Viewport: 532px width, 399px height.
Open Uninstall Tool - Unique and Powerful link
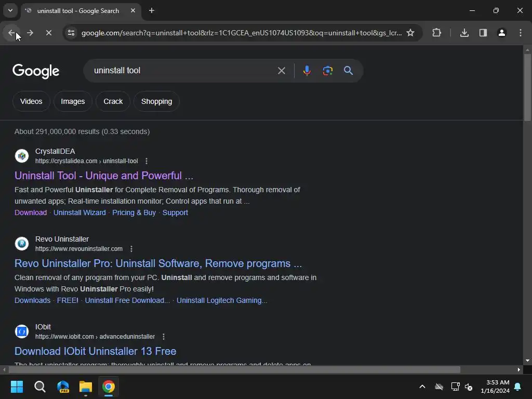(104, 176)
